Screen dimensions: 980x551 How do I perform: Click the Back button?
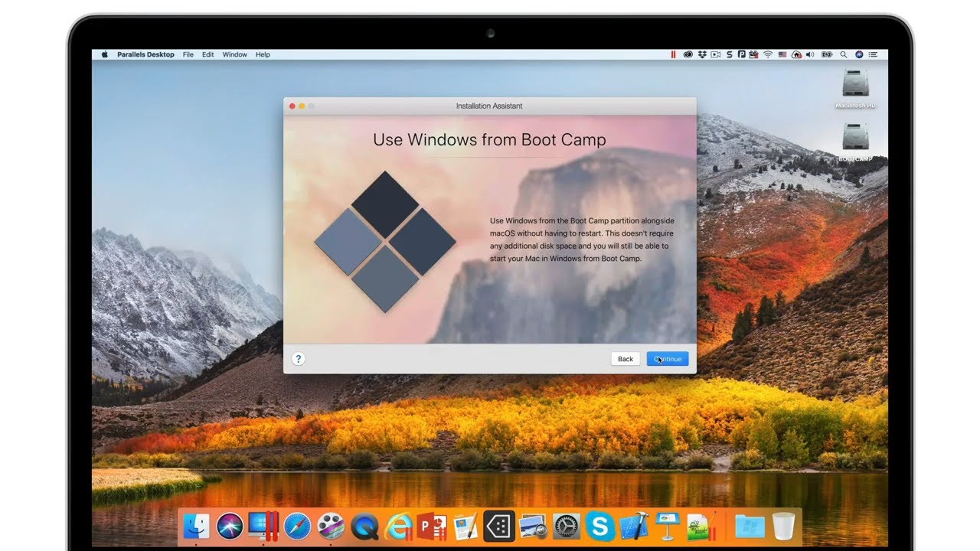click(626, 359)
